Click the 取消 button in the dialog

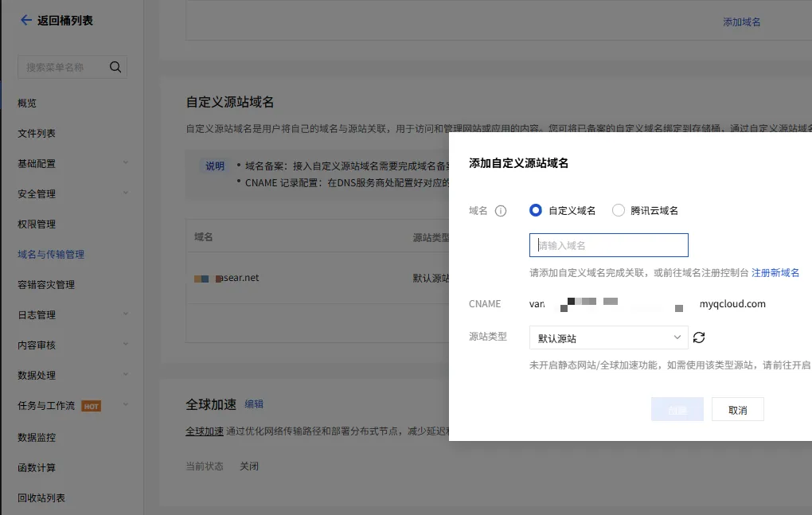tap(737, 409)
